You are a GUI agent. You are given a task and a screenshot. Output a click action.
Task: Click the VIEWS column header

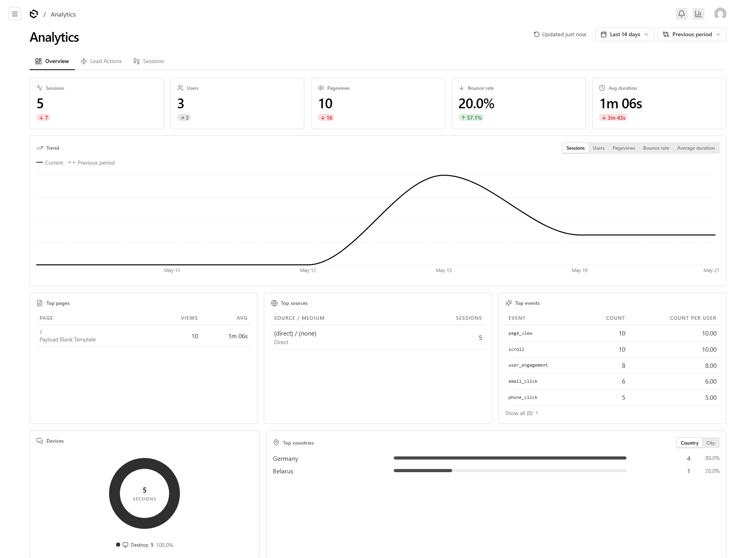[189, 318]
